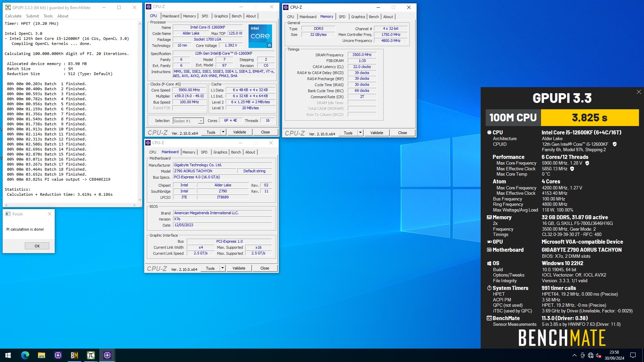644x362 pixels.
Task: Open Graphics tab in Memory window
Action: pyautogui.click(x=358, y=17)
